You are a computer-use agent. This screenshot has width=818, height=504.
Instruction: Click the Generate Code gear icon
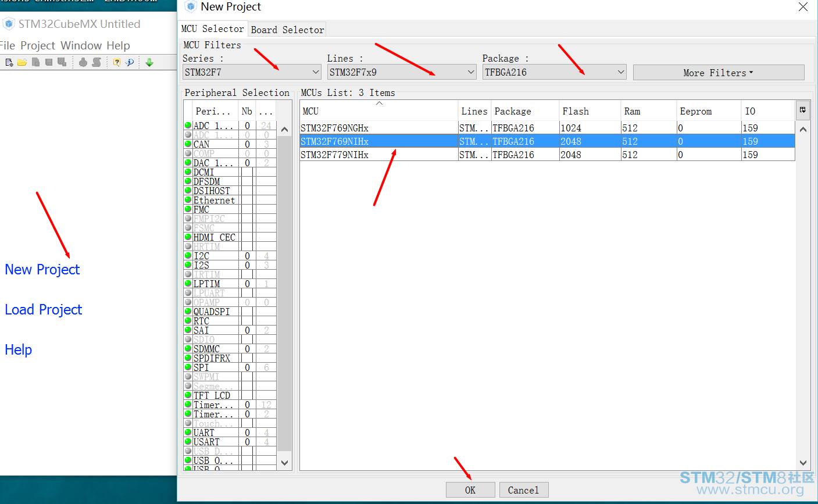[x=83, y=62]
